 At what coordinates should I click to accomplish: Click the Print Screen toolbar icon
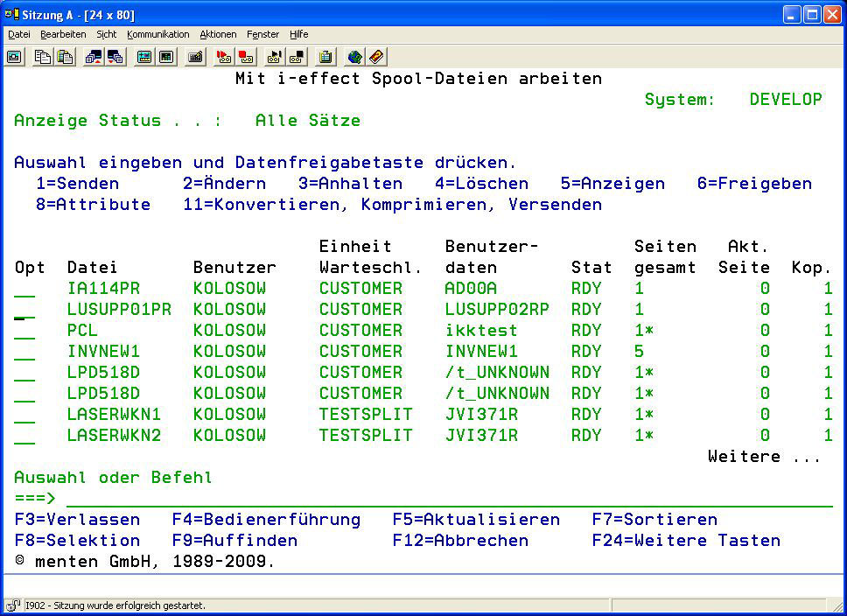click(x=15, y=57)
